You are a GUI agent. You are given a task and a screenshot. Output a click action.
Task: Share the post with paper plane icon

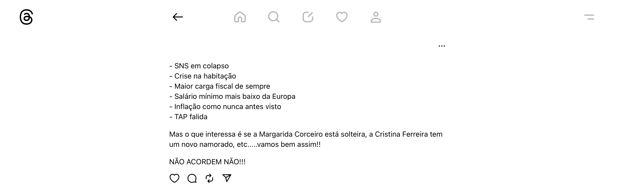227,178
